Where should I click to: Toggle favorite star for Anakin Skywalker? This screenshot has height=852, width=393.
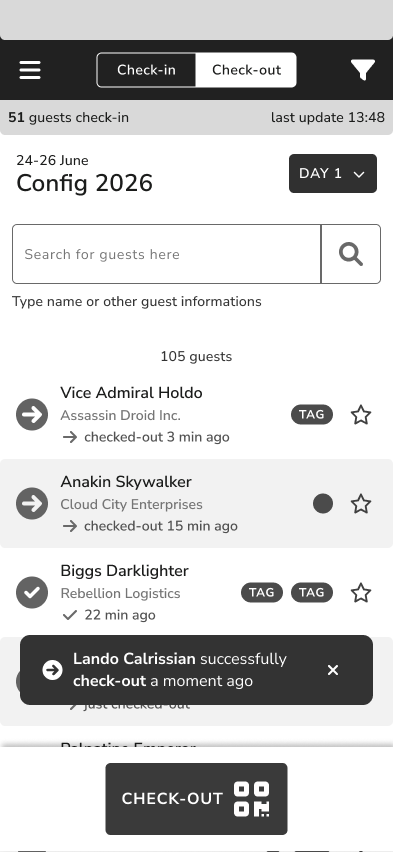(361, 504)
